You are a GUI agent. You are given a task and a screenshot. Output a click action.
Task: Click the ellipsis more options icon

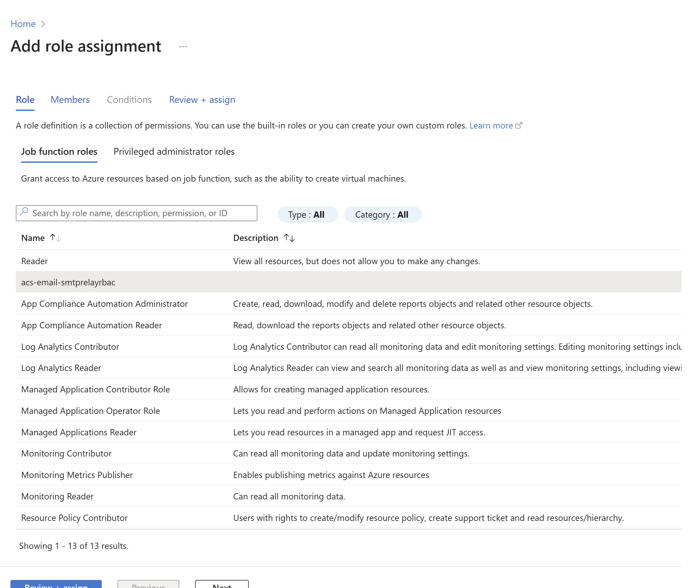[x=183, y=47]
